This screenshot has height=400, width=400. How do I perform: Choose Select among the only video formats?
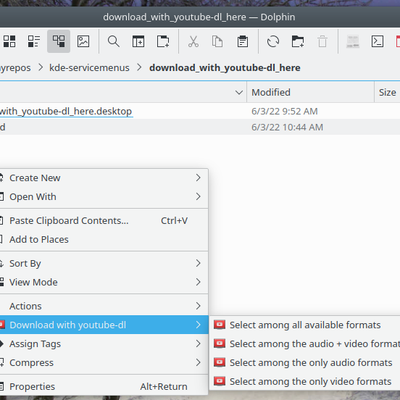tap(305, 381)
